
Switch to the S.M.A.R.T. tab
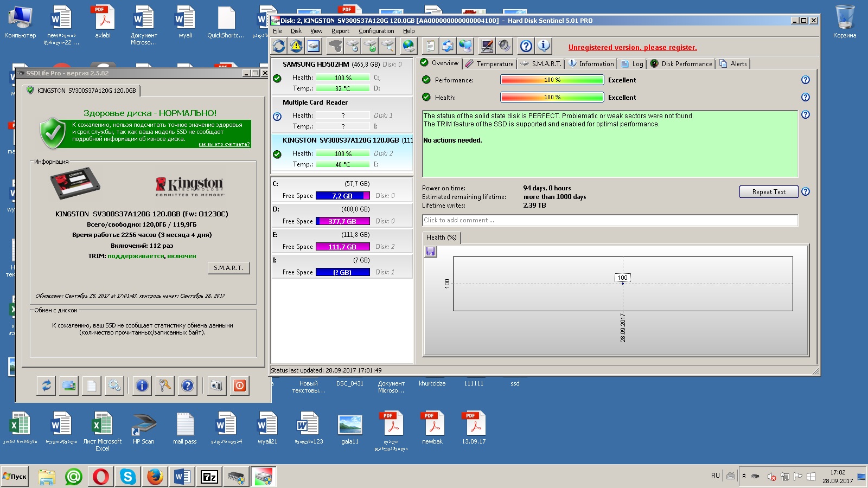540,63
